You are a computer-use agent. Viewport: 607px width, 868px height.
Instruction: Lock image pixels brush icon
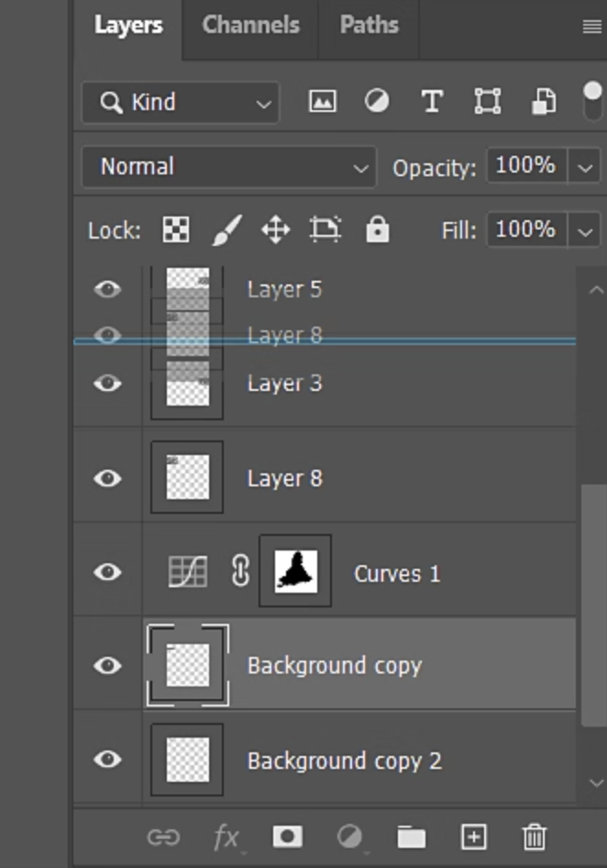[225, 230]
